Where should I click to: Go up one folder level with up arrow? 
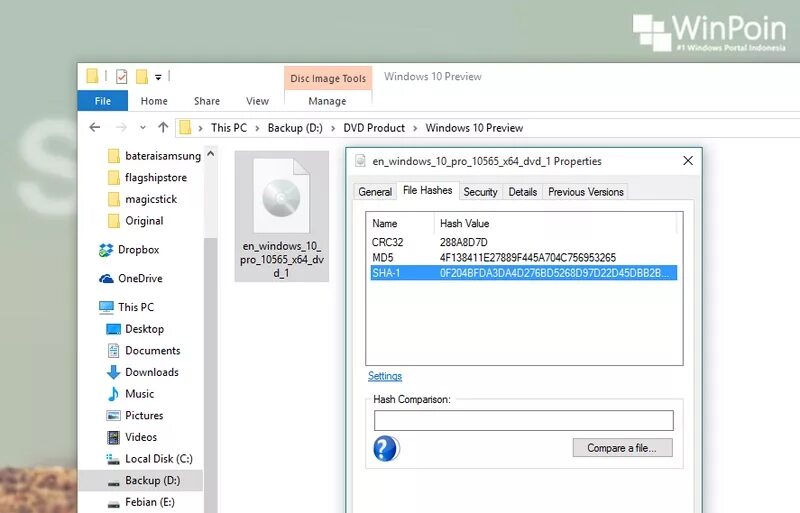[x=163, y=127]
